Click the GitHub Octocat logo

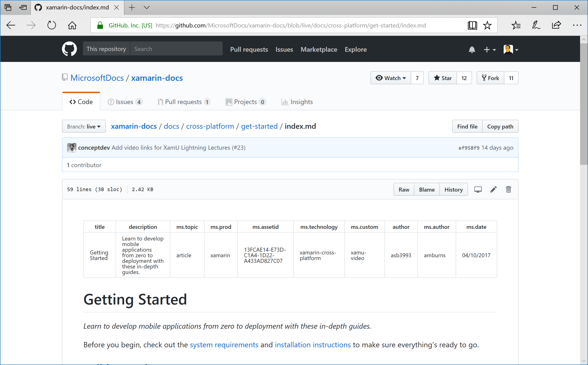[69, 49]
